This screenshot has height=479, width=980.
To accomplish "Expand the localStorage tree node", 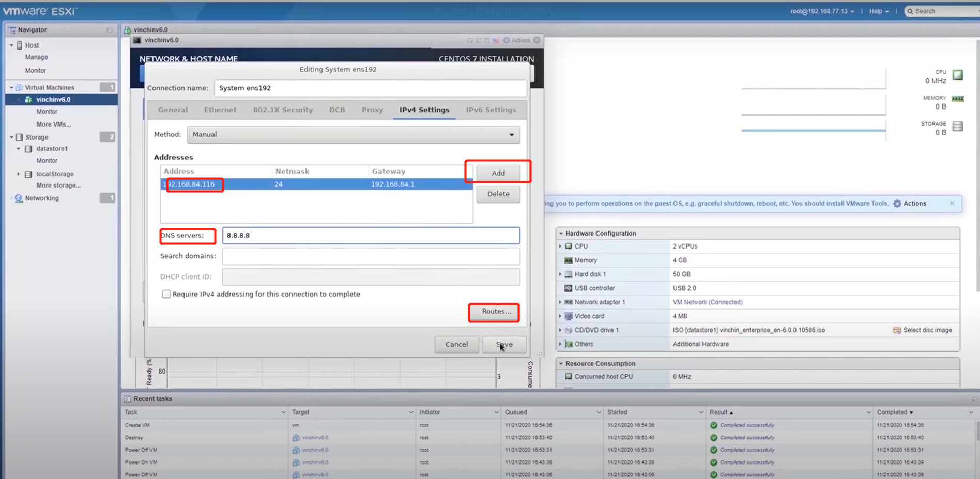I will click(19, 174).
